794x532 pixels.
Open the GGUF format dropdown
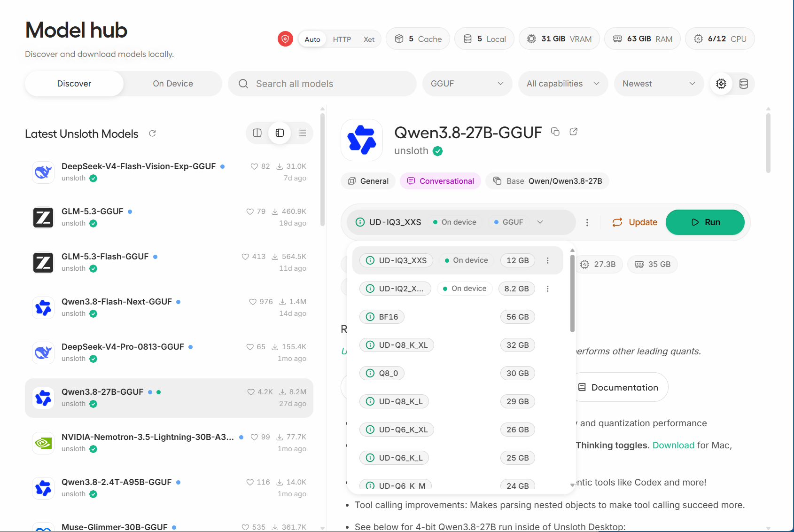(467, 84)
